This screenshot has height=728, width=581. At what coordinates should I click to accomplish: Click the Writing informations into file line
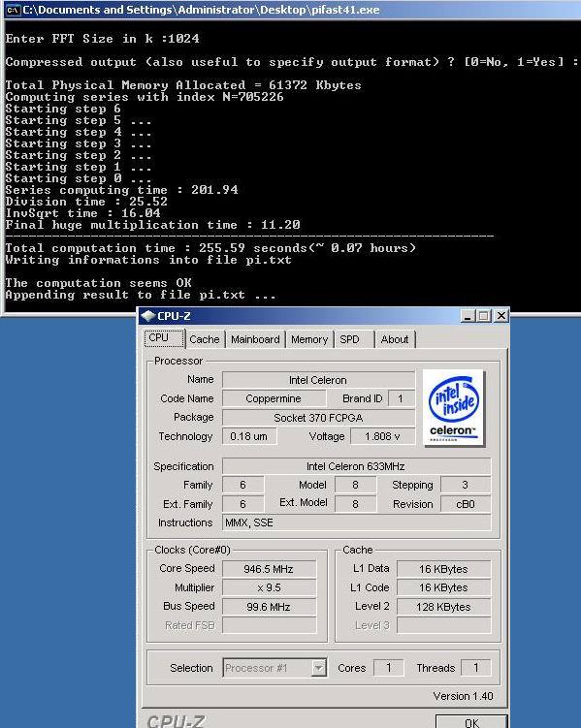148,260
